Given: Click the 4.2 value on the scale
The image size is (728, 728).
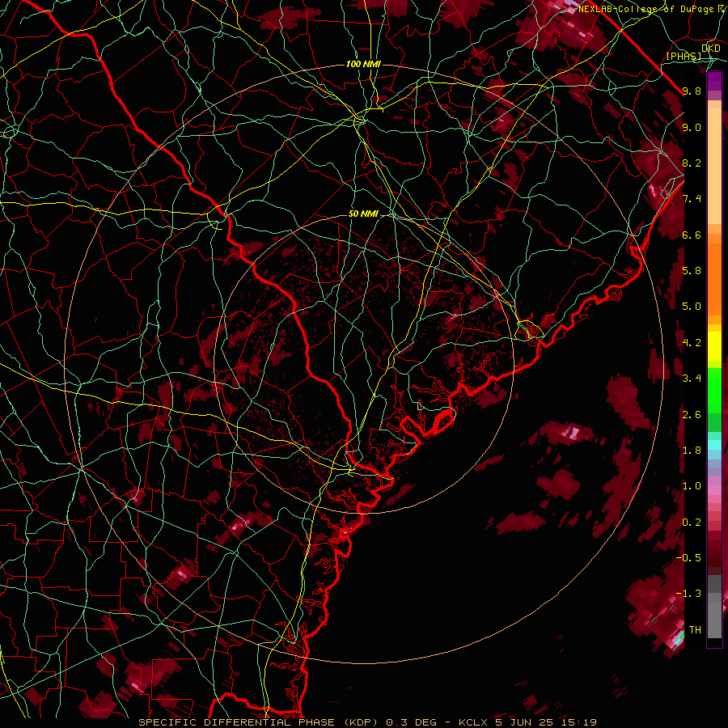Looking at the screenshot, I should [x=692, y=343].
